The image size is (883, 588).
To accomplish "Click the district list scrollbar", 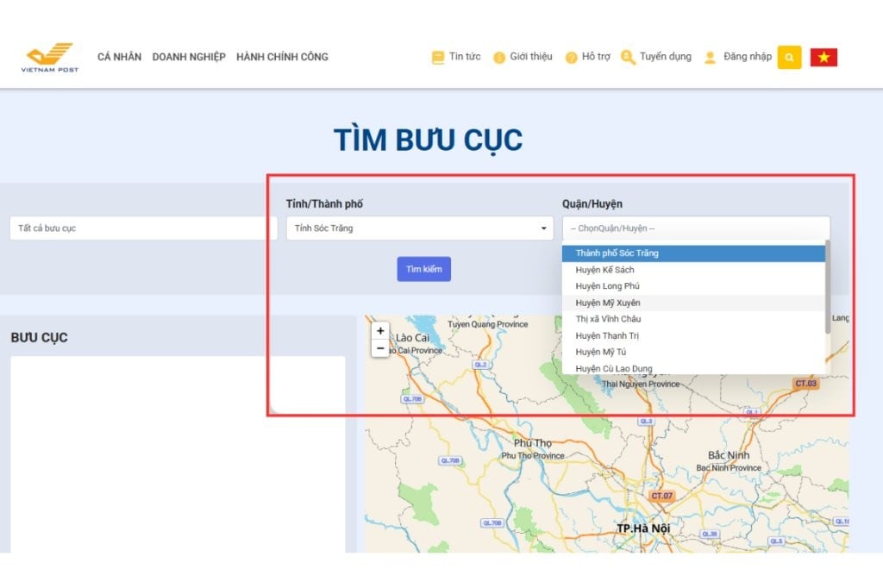I will coord(828,286).
